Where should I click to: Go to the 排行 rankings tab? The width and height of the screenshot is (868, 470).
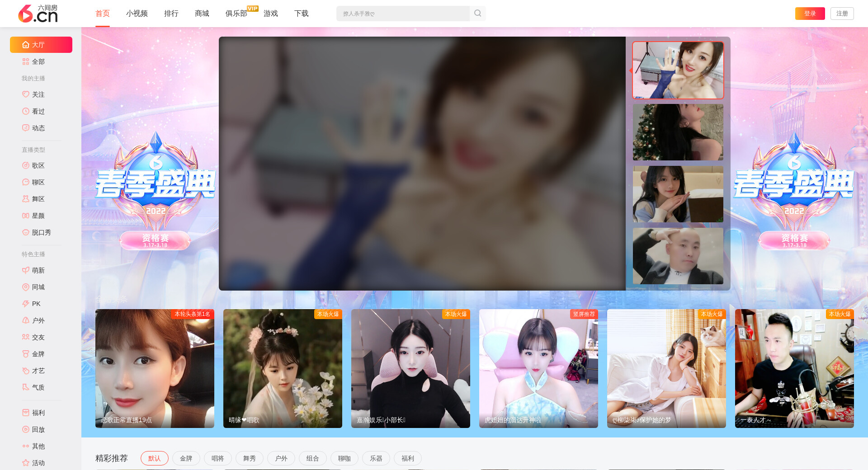171,14
